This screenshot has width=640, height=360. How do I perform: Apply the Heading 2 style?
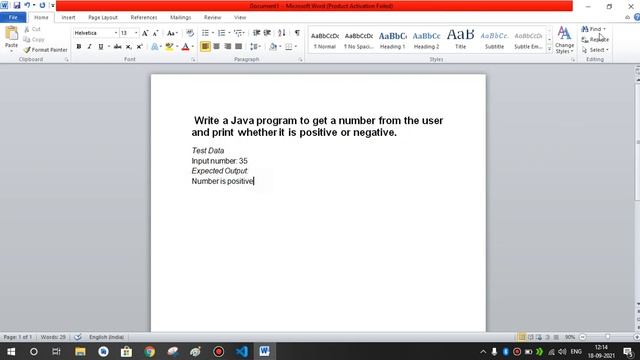coord(427,40)
